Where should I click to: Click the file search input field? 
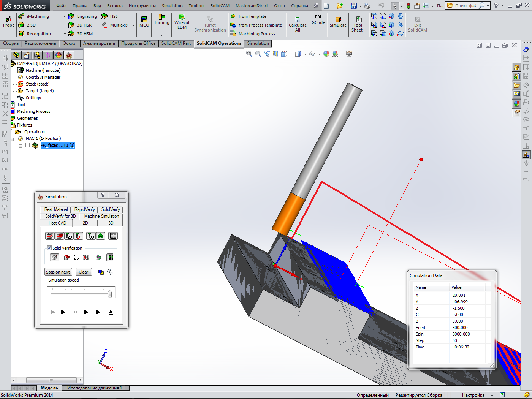tap(465, 6)
